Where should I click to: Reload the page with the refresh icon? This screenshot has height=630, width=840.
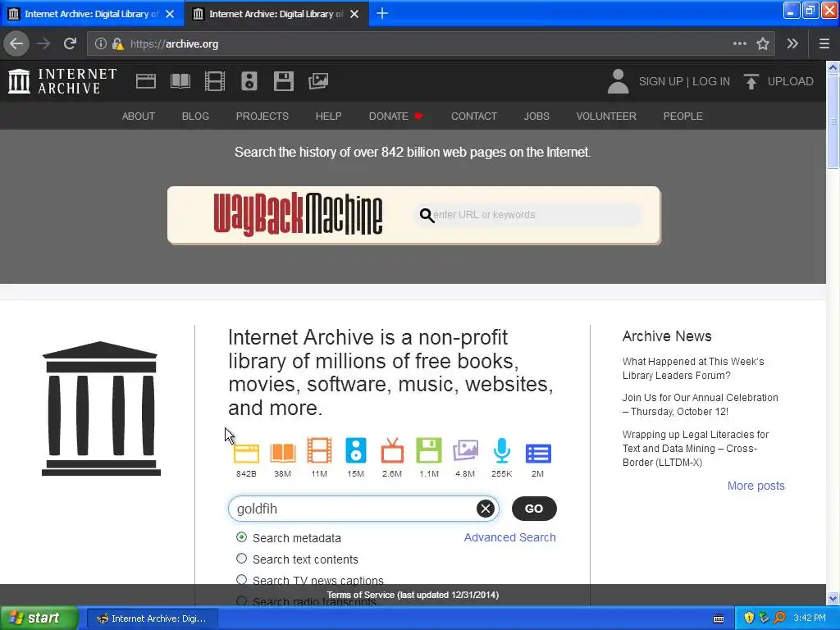pos(70,43)
